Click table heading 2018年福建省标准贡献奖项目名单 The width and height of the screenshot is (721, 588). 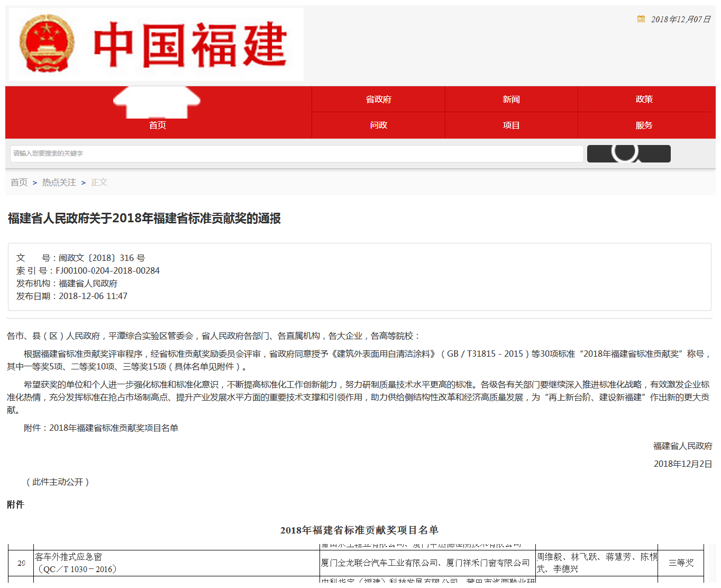click(360, 530)
